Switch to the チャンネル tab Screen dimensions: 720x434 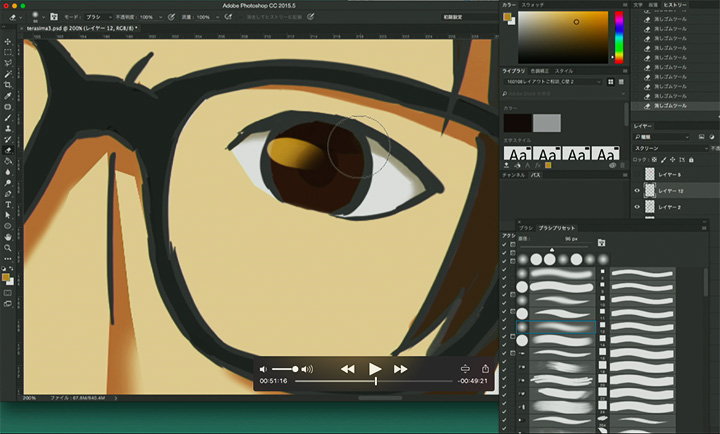point(514,175)
